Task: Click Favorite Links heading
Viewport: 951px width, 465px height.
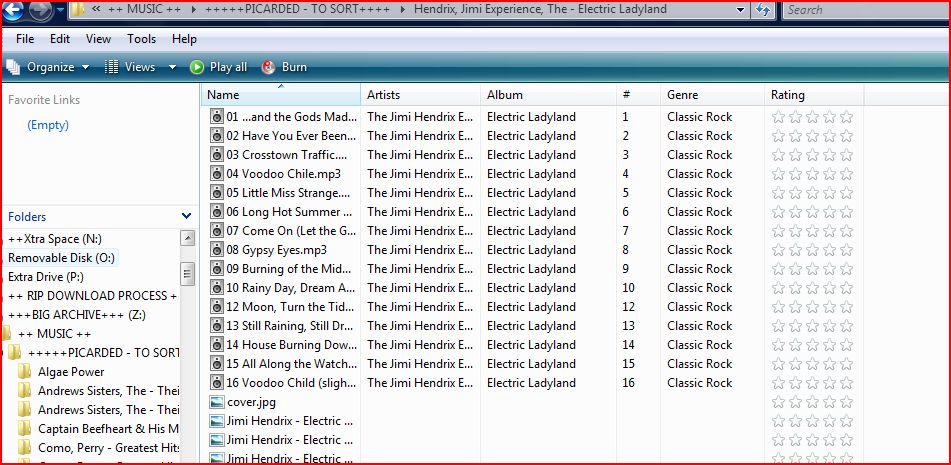Action: pyautogui.click(x=44, y=100)
